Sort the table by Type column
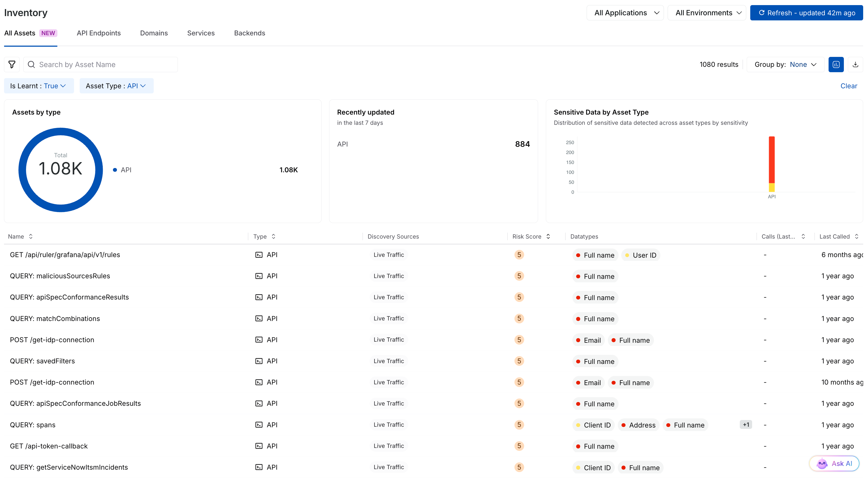Viewport: 868px width, 482px height. (x=273, y=236)
